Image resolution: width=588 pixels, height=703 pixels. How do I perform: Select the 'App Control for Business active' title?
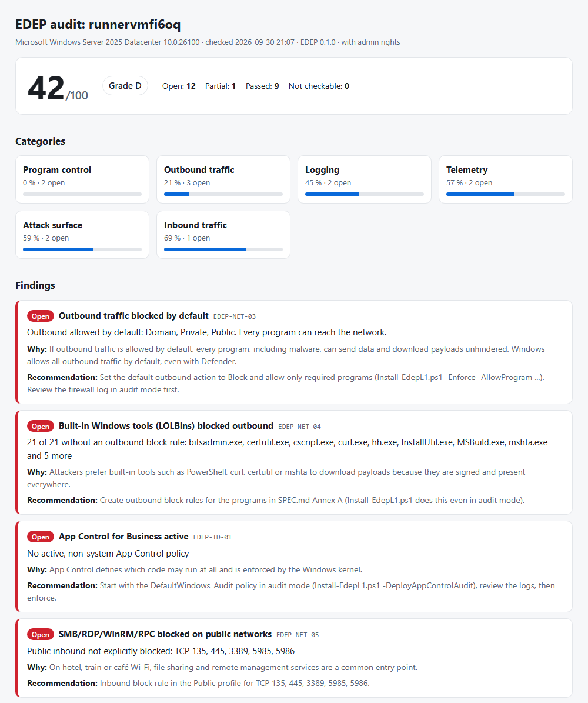pyautogui.click(x=123, y=536)
